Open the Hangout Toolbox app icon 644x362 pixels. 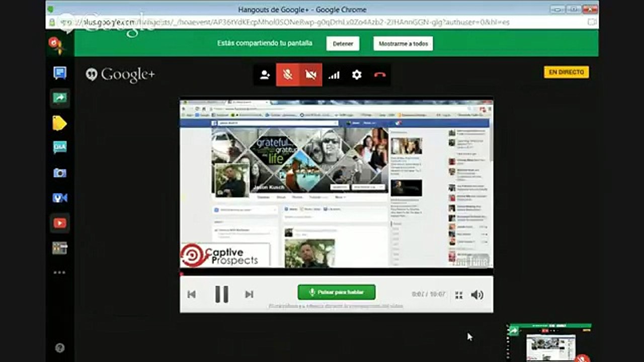click(60, 248)
